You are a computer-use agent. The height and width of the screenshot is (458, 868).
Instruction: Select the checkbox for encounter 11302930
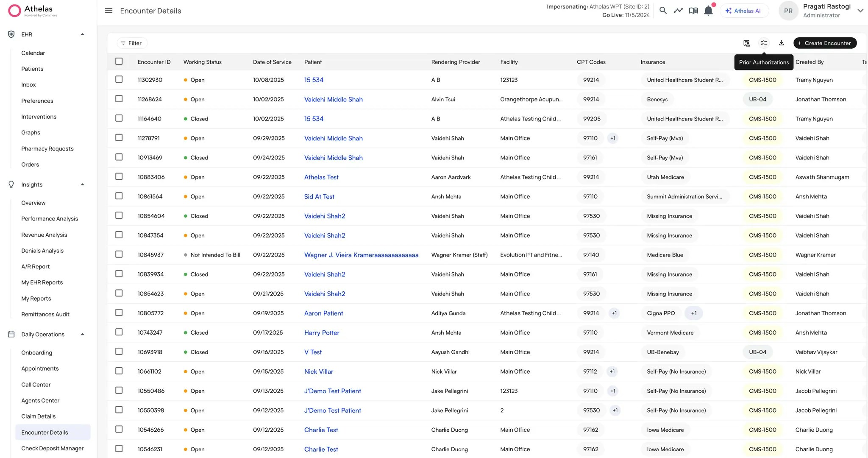point(119,79)
